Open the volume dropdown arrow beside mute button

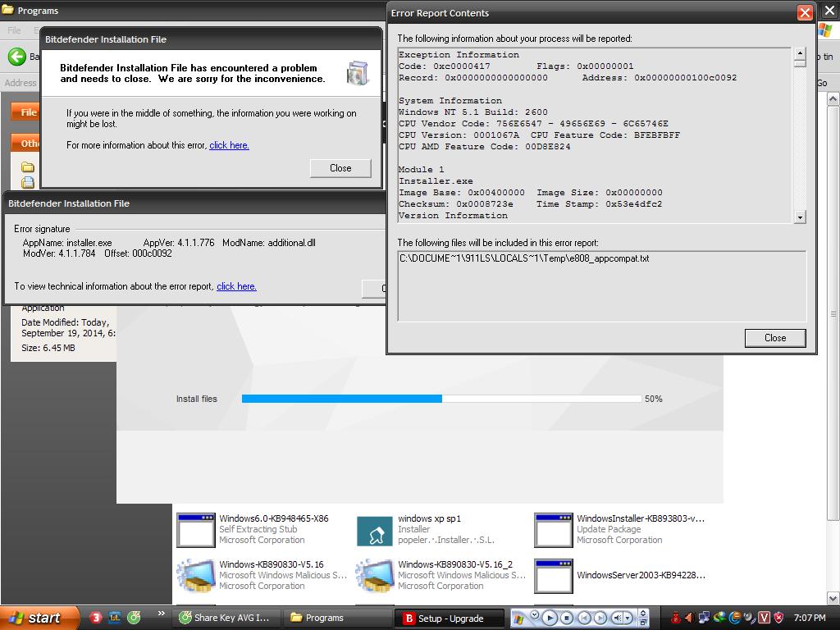pyautogui.click(x=628, y=619)
